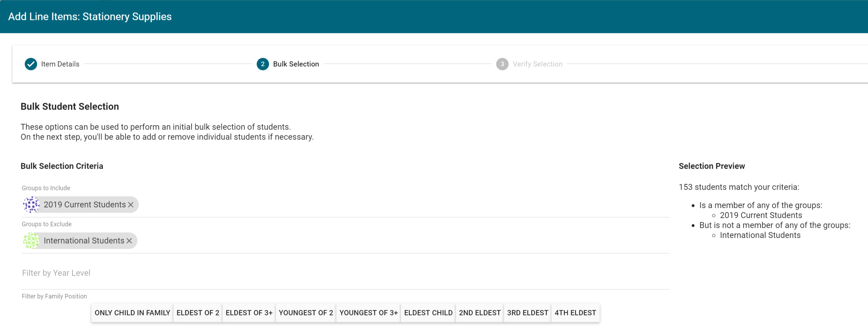Select the Eldest Child filter button
868x335 pixels.
point(428,313)
